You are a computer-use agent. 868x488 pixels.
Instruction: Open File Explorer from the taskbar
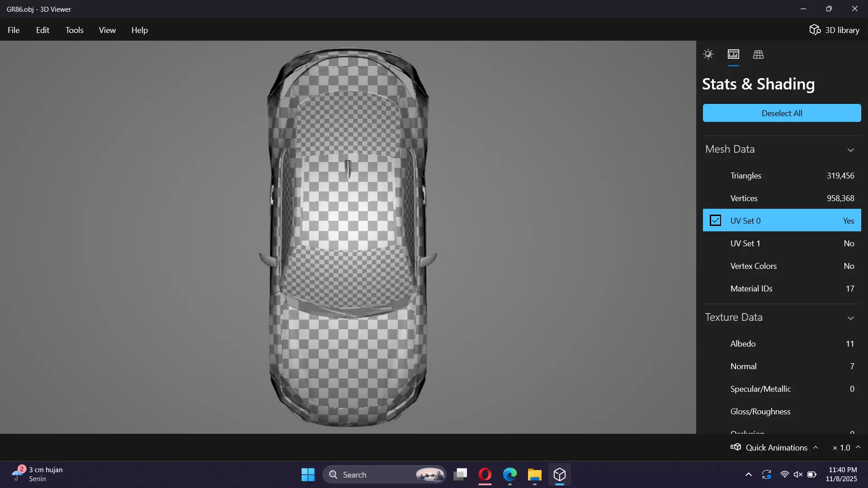click(x=535, y=474)
